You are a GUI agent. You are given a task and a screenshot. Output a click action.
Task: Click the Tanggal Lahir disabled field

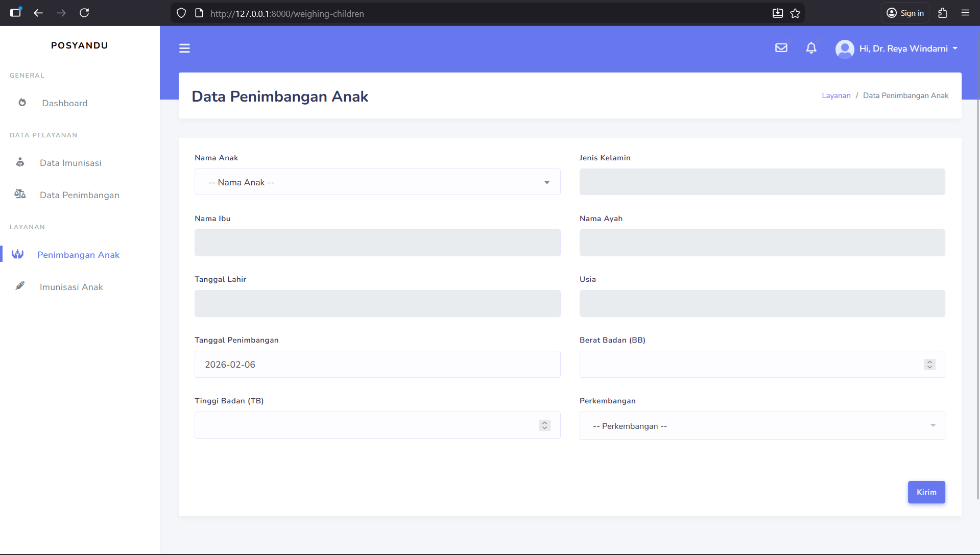tap(377, 303)
